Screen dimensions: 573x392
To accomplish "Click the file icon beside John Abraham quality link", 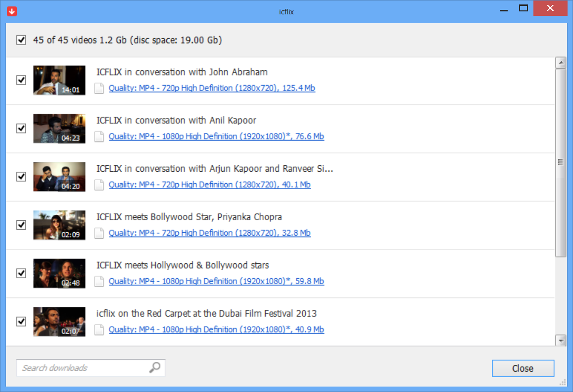I will 99,89.
